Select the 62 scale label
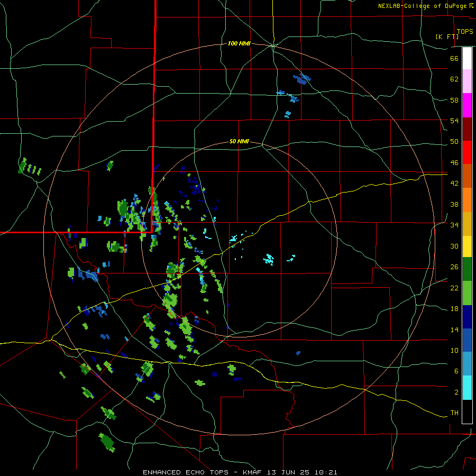476x476 pixels. click(454, 79)
